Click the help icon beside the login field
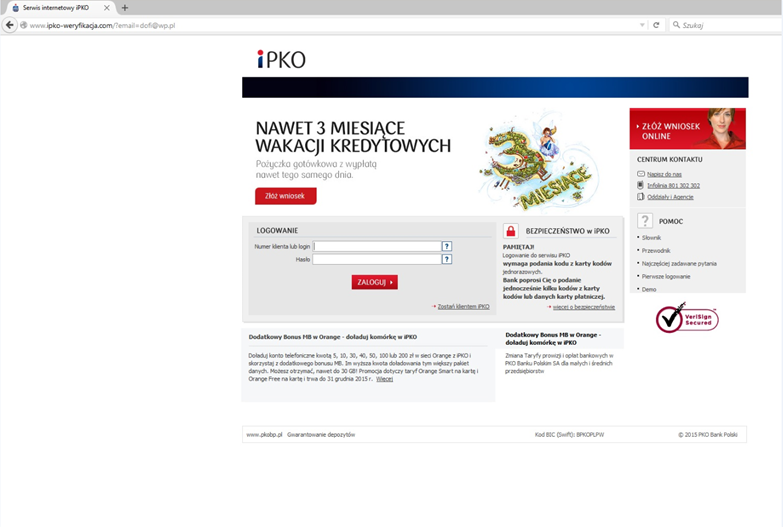This screenshot has width=783, height=527. (x=447, y=246)
